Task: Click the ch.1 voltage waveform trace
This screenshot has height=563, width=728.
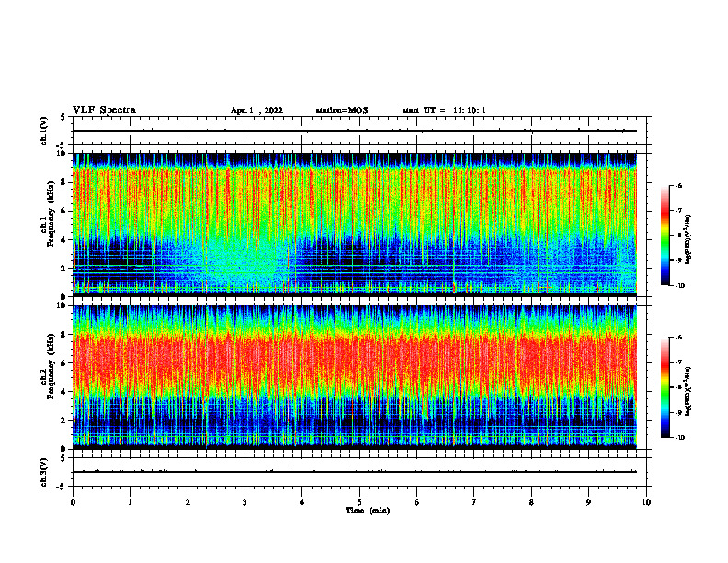Action: [355, 131]
